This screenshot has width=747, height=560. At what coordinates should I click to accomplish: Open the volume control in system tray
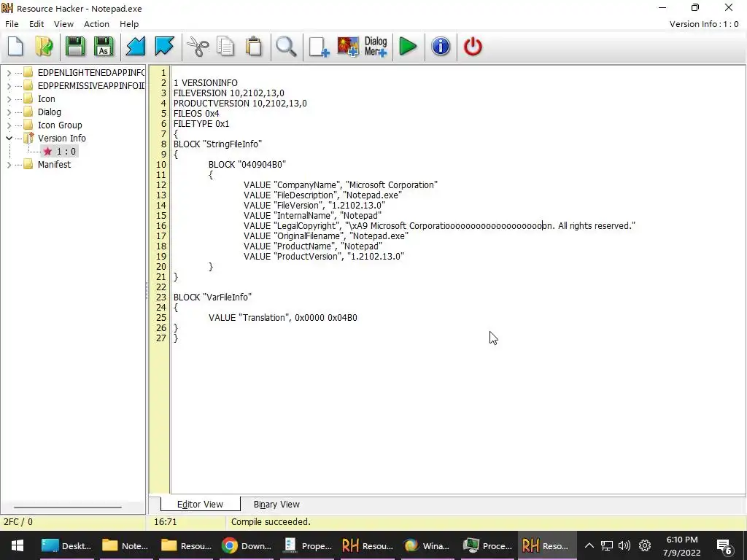(x=624, y=545)
